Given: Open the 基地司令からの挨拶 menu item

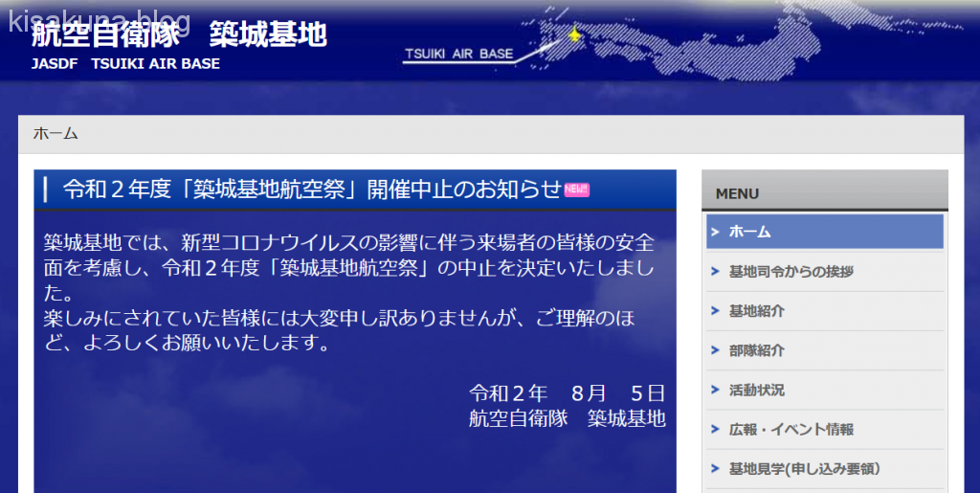Looking at the screenshot, I should [791, 271].
